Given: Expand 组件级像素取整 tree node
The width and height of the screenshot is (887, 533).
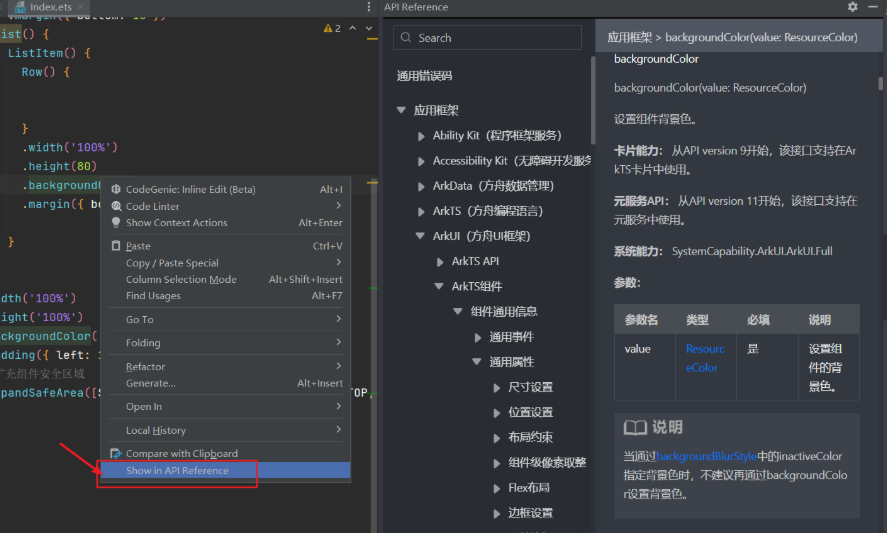Looking at the screenshot, I should tap(497, 463).
